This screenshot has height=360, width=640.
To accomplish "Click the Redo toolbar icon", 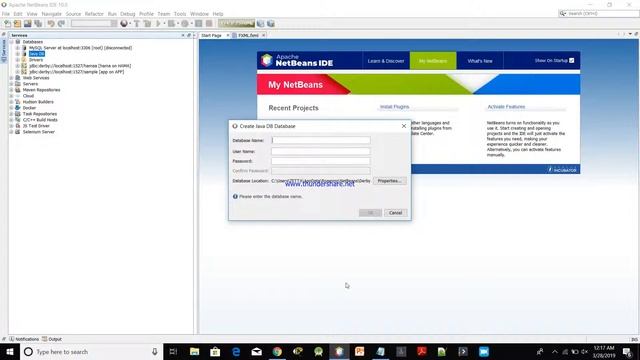I will [61, 24].
